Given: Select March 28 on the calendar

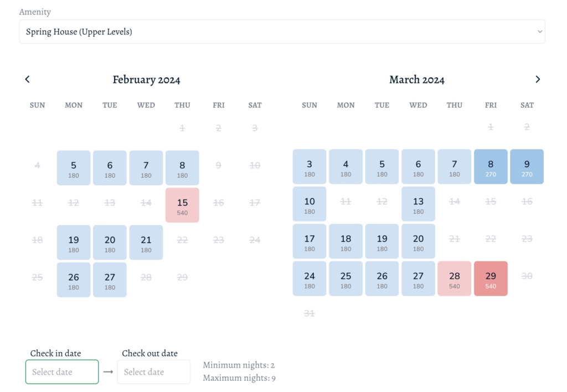Looking at the screenshot, I should [x=455, y=278].
